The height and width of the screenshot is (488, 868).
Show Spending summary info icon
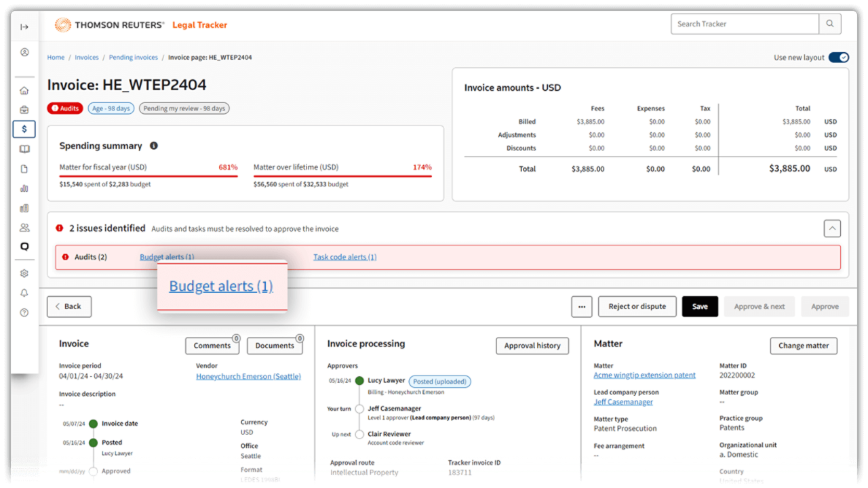tap(154, 146)
